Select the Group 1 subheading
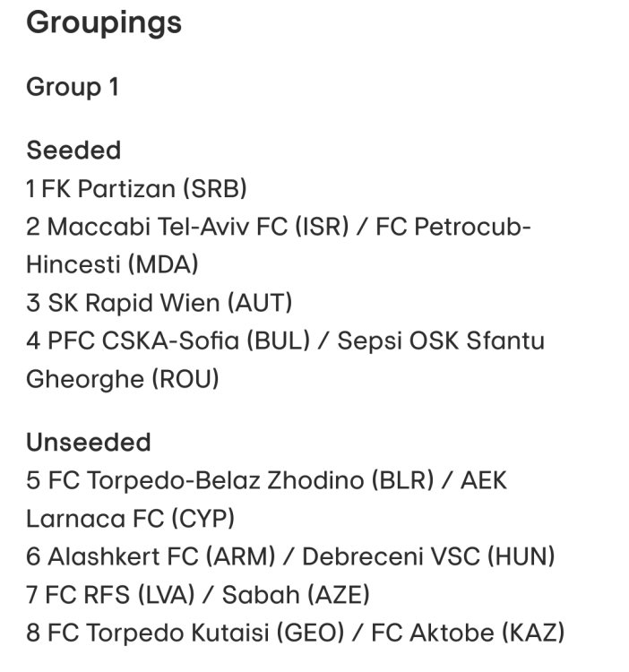629x672 pixels. point(73,87)
